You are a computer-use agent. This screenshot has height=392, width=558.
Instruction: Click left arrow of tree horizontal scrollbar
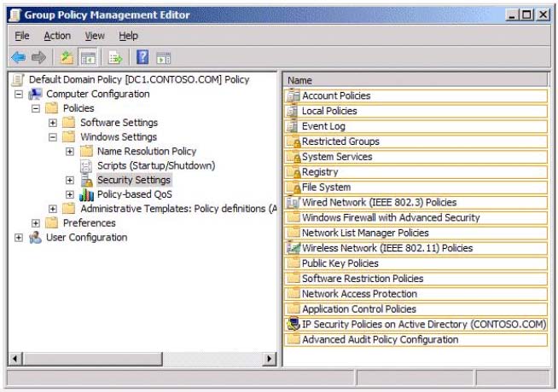(15, 359)
